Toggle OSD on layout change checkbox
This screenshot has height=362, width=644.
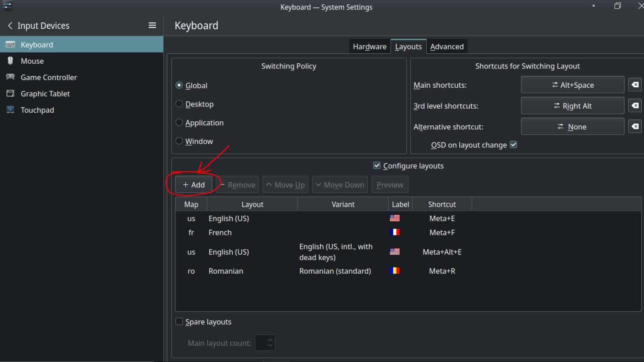tap(514, 145)
